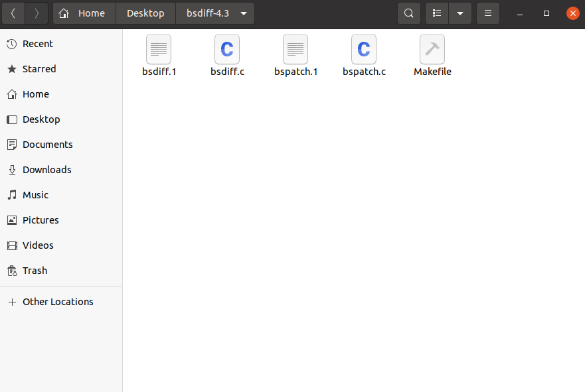The width and height of the screenshot is (585, 392).
Task: Open the Downloads sidebar entry
Action: tap(47, 170)
